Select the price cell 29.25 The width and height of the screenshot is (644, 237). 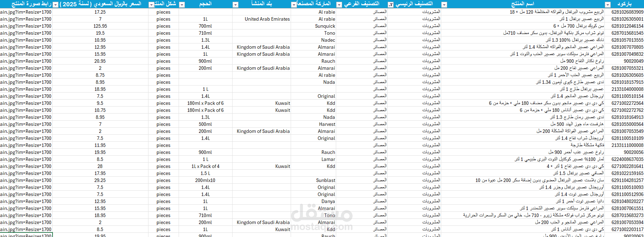[x=100, y=180]
